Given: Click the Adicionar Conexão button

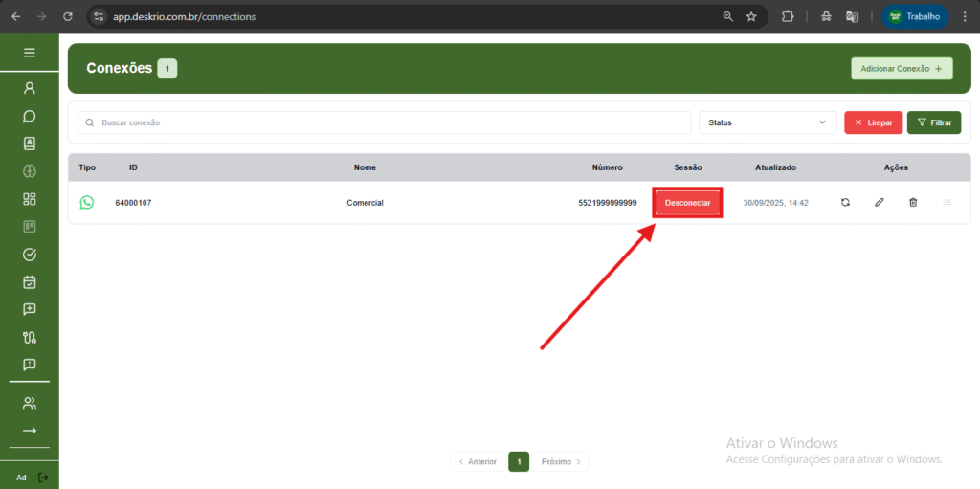Looking at the screenshot, I should coord(902,69).
